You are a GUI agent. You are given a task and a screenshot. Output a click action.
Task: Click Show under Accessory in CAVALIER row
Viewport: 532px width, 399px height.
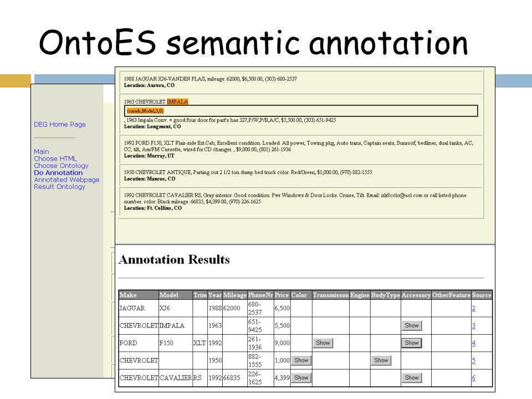[x=412, y=377]
